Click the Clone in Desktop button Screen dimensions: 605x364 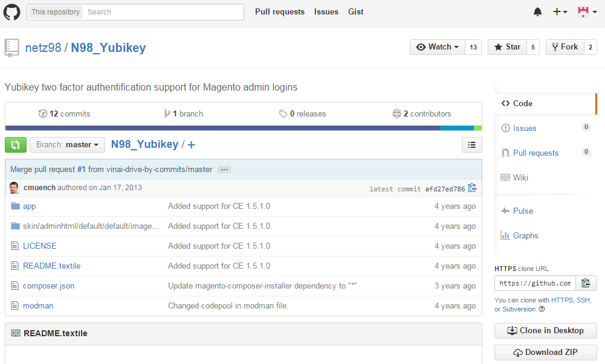point(546,331)
